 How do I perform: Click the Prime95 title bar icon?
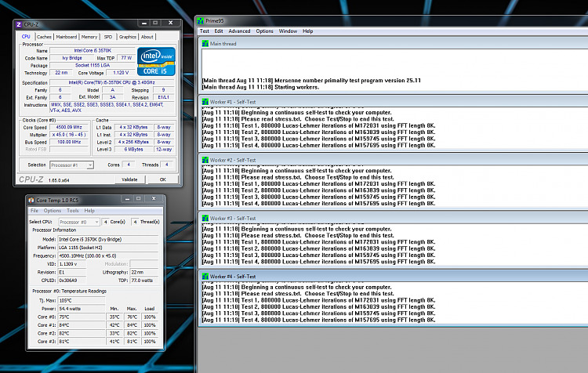[x=201, y=21]
